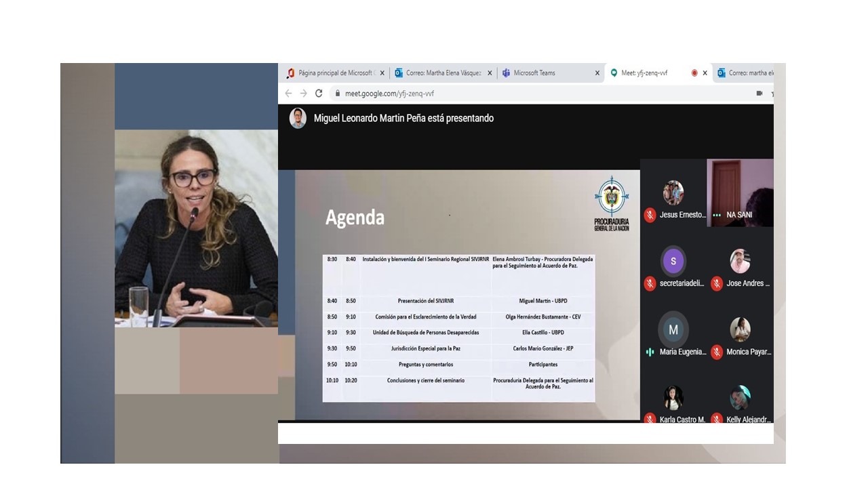Click the three dots beside NA SANI

[x=717, y=215]
